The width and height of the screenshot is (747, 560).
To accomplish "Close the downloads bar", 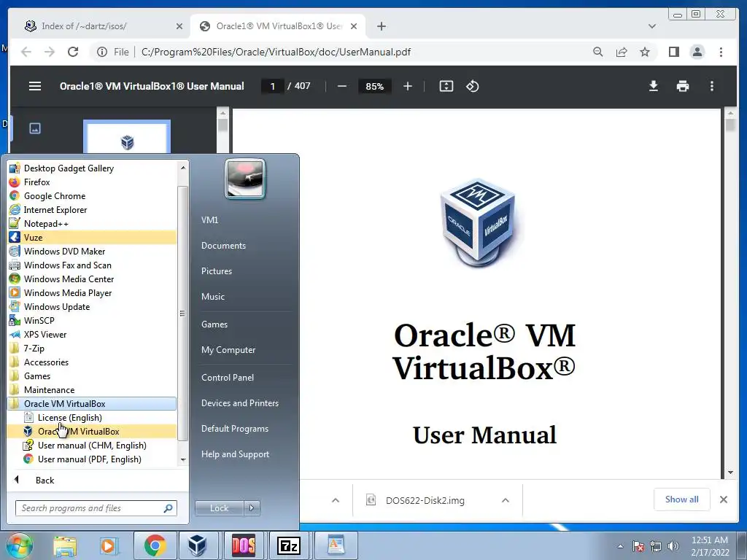I will 723,499.
